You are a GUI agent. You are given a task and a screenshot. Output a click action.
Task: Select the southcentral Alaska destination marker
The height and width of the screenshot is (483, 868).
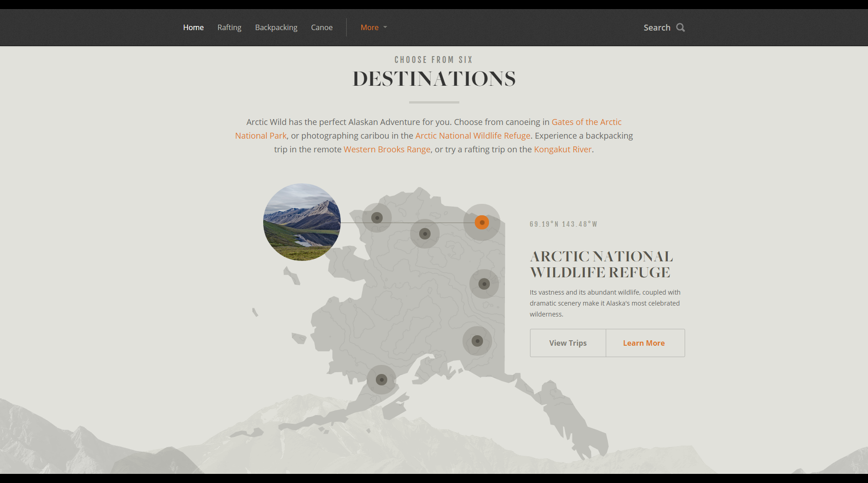(477, 341)
